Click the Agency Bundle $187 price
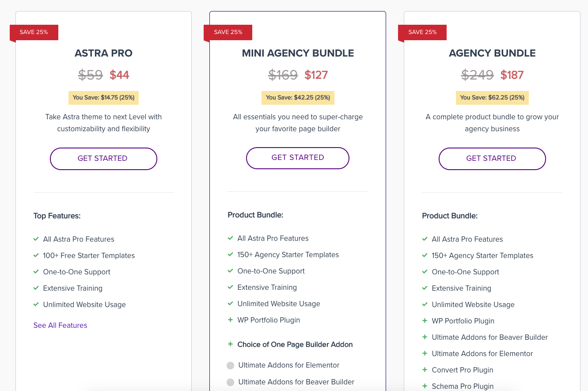Screen dimensions: 588x391 click(x=512, y=75)
